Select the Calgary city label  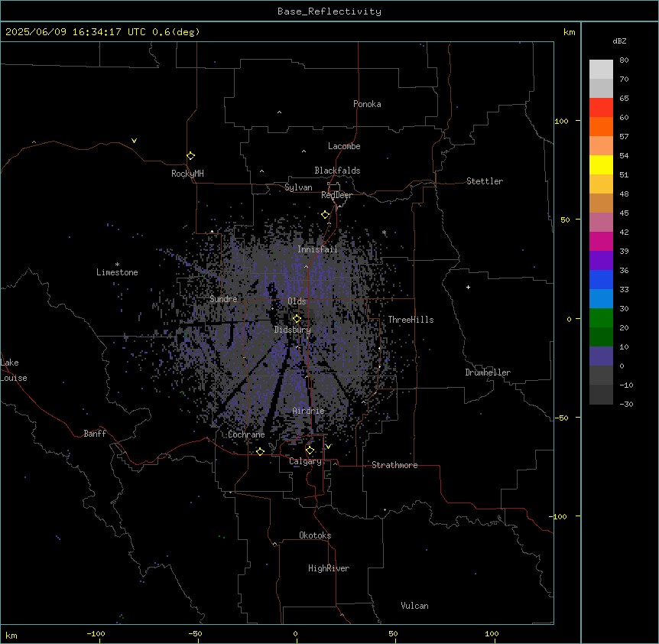305,461
